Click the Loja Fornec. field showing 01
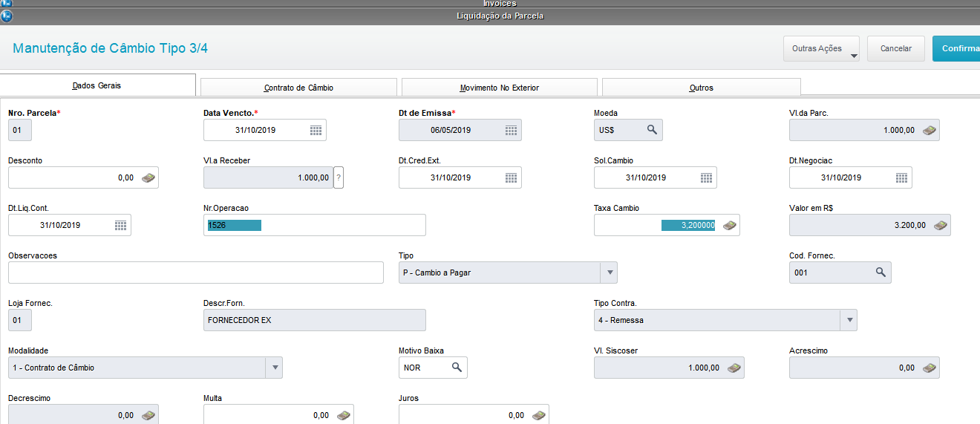980x424 pixels. 20,320
